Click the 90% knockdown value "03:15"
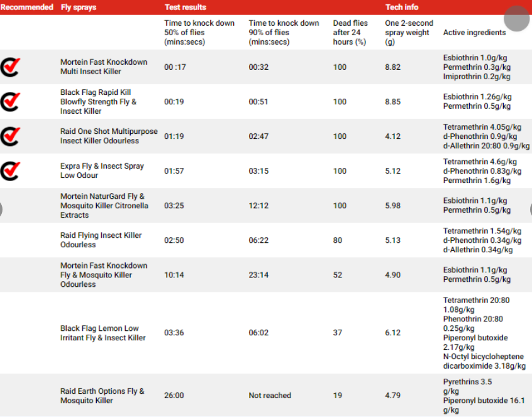 (258, 170)
